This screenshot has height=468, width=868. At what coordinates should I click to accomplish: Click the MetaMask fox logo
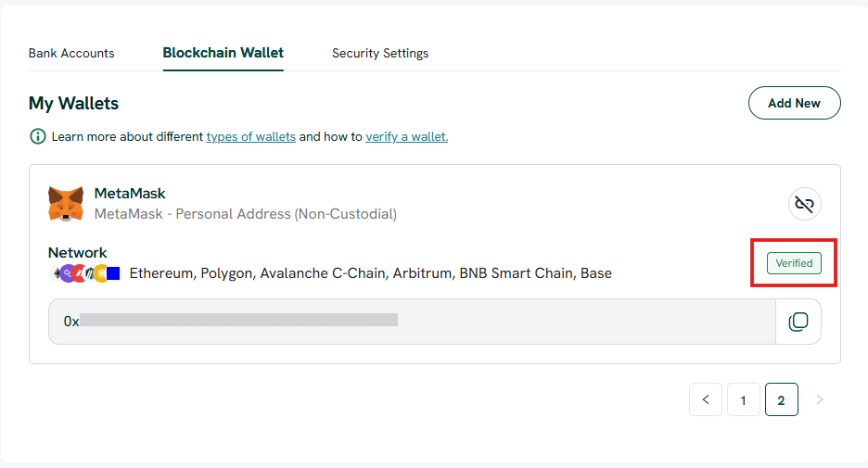[x=66, y=204]
